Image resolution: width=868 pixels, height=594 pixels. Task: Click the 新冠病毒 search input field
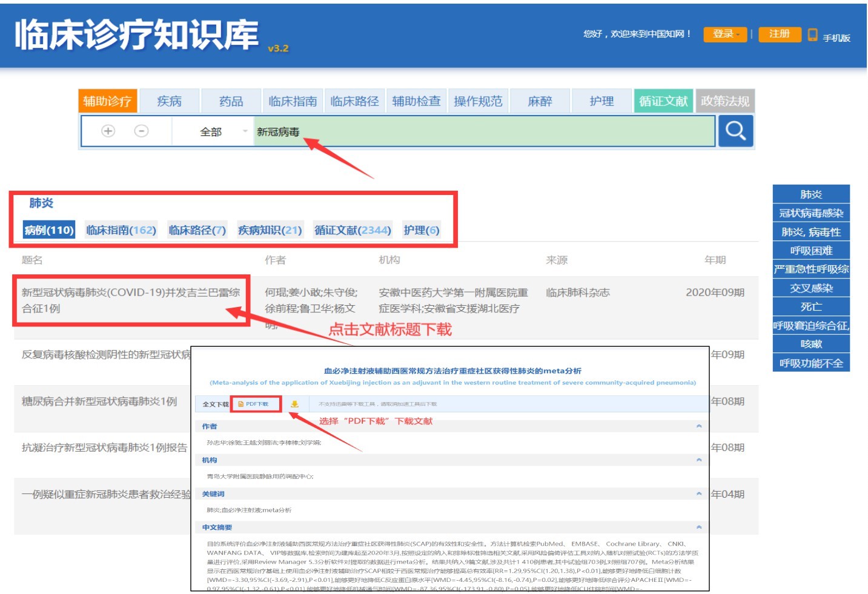click(x=484, y=131)
